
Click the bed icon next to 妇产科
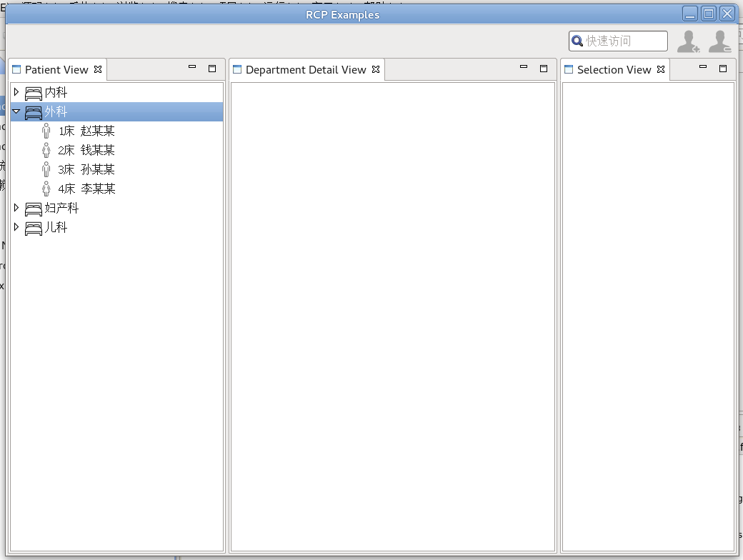tap(33, 209)
